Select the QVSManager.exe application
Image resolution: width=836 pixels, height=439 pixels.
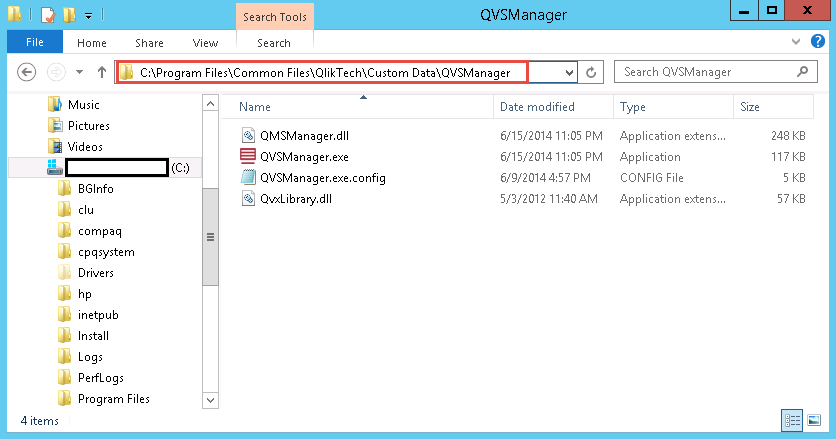304,157
